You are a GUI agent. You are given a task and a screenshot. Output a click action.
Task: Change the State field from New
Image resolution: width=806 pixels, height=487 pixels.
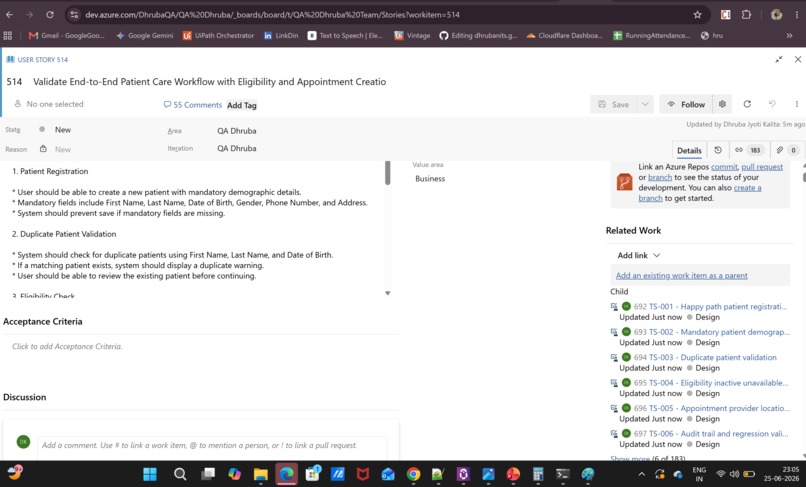coord(63,130)
